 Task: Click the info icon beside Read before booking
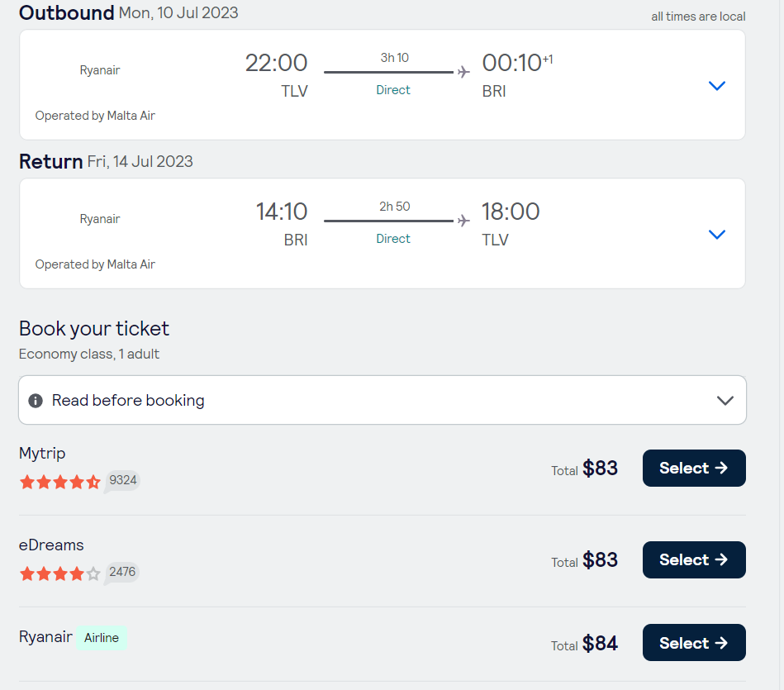(x=36, y=401)
